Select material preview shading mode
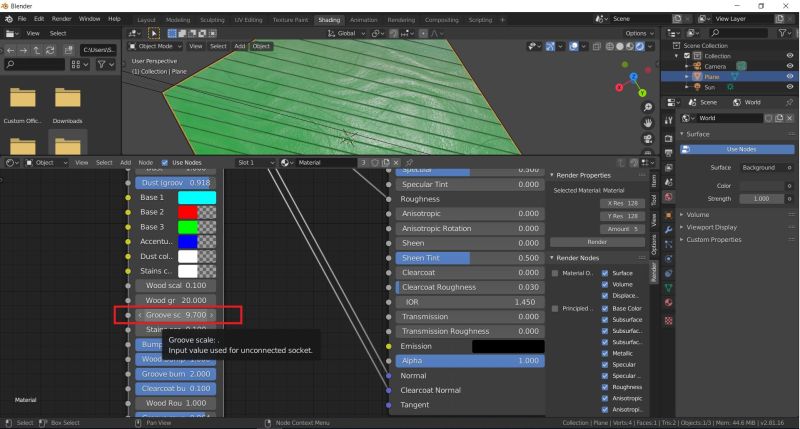Viewport: 800px width, 429px height. point(630,46)
